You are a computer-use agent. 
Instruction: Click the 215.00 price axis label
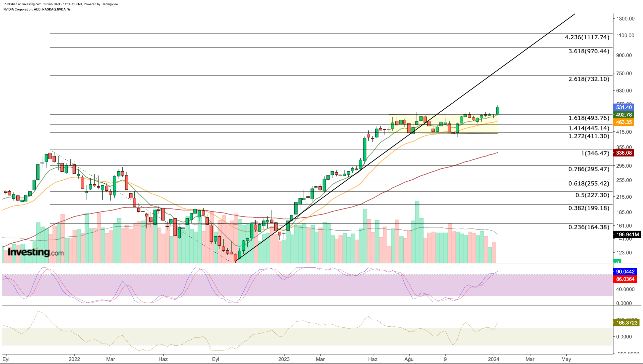(x=624, y=197)
